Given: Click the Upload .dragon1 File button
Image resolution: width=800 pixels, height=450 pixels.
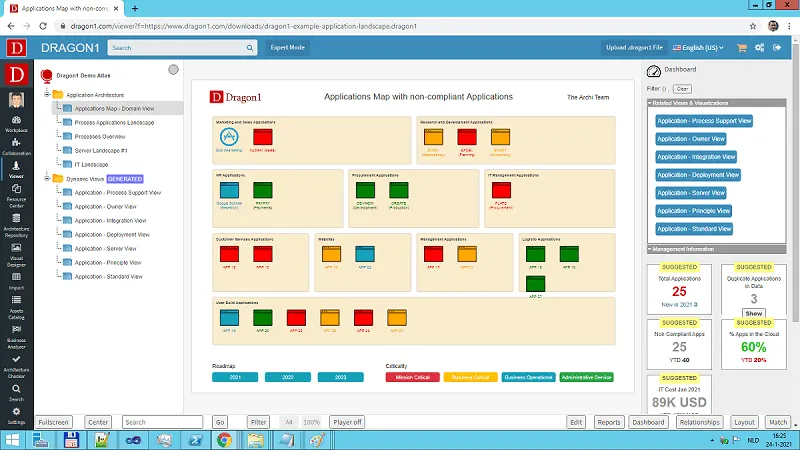Looking at the screenshot, I should click(x=634, y=47).
